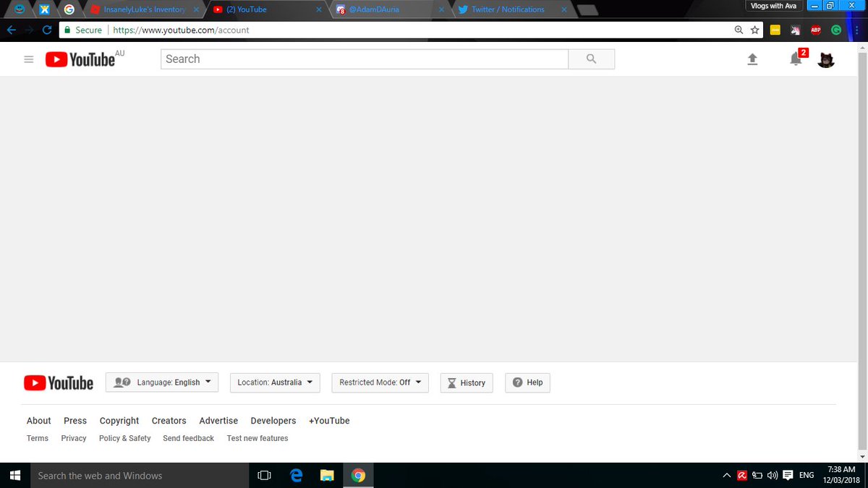Image resolution: width=868 pixels, height=488 pixels.
Task: Click the Chrome taskbar icon
Action: tap(357, 475)
